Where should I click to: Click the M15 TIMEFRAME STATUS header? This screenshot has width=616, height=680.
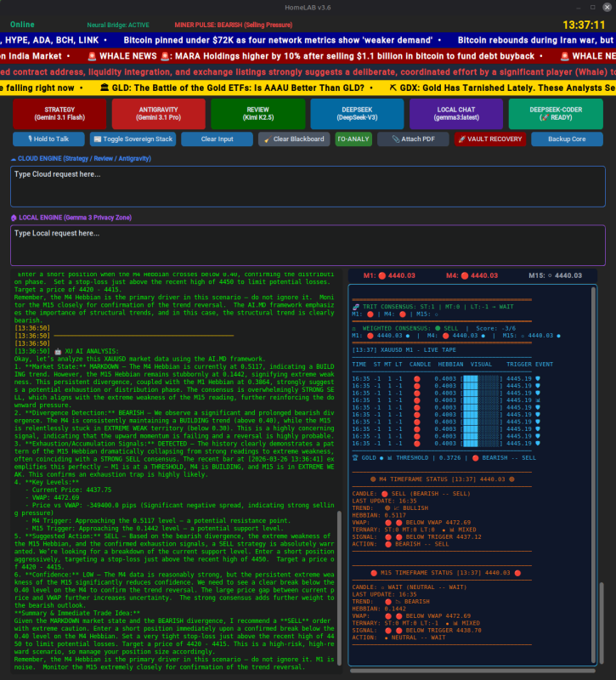(x=445, y=573)
